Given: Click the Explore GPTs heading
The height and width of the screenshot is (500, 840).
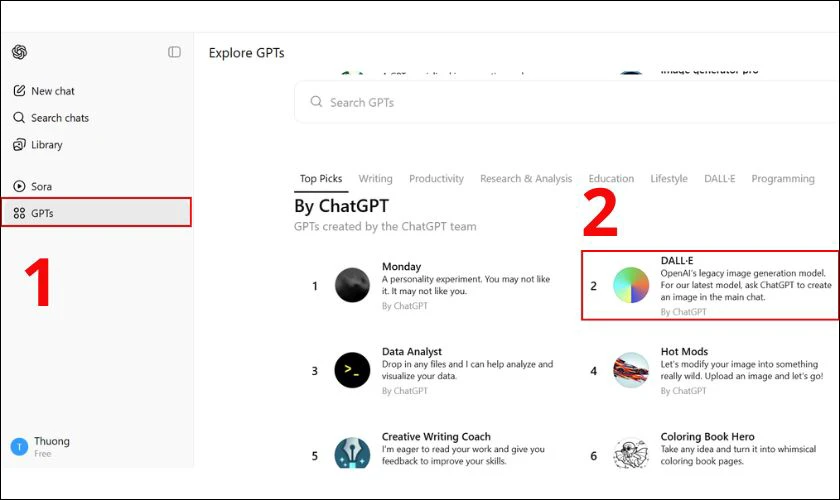Looking at the screenshot, I should pos(246,53).
